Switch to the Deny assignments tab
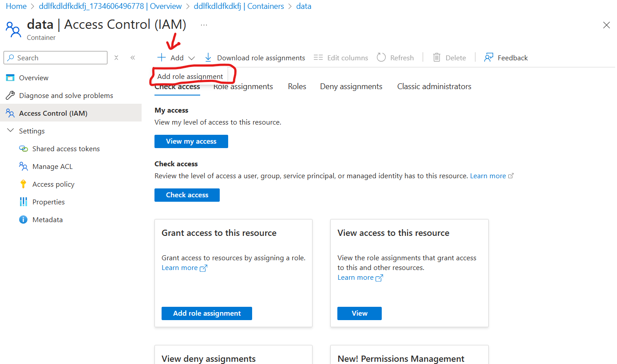Viewport: 617px width, 364px height. (351, 86)
